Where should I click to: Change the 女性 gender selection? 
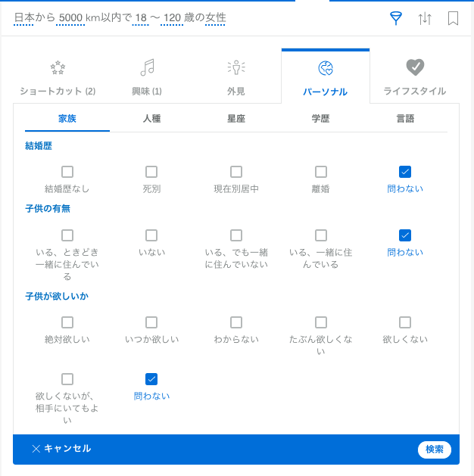(x=215, y=17)
